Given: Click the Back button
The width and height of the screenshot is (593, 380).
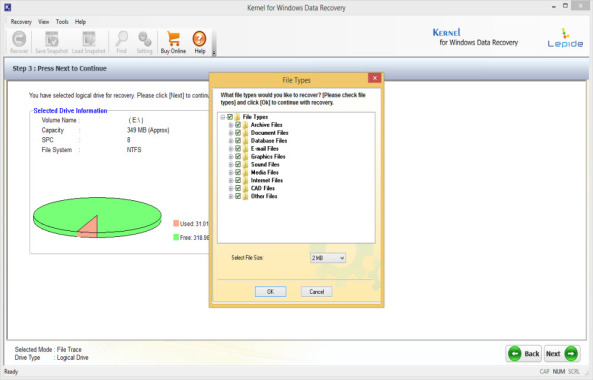Looking at the screenshot, I should click(x=524, y=354).
